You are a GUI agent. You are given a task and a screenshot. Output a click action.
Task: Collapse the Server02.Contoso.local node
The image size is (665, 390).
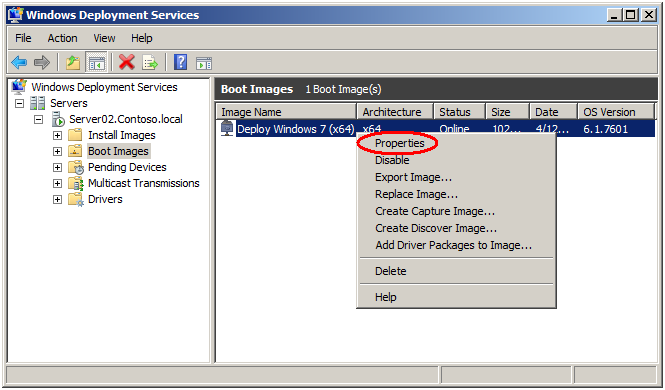pos(39,120)
